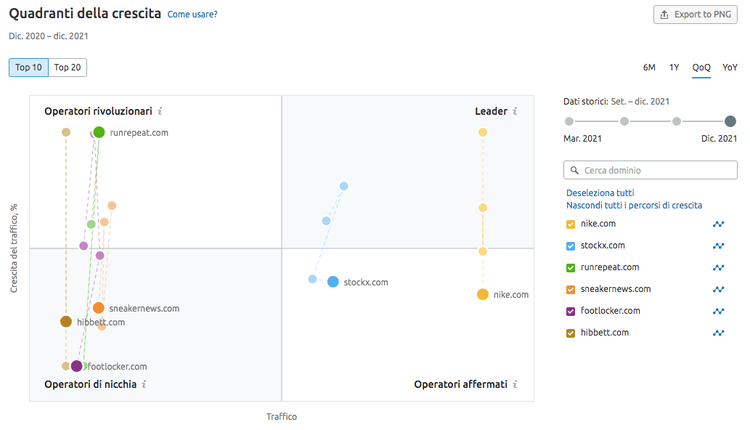Switch to the Top 20 view
The width and height of the screenshot is (750, 430).
pyautogui.click(x=67, y=67)
